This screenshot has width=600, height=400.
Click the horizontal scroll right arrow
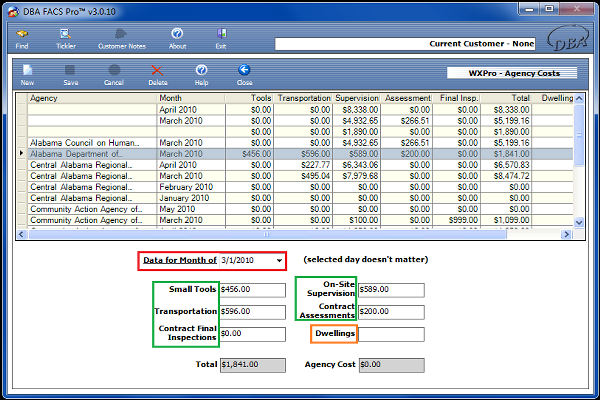click(566, 234)
